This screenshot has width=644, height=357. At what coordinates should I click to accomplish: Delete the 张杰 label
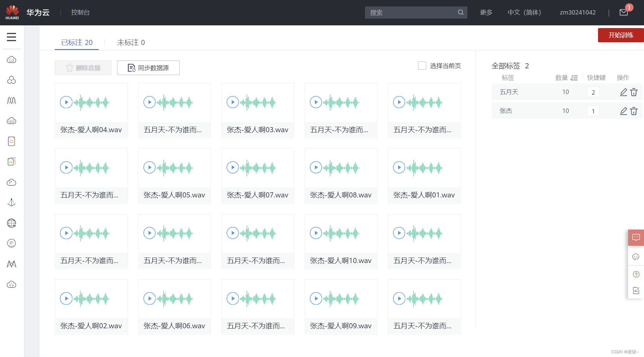[634, 111]
